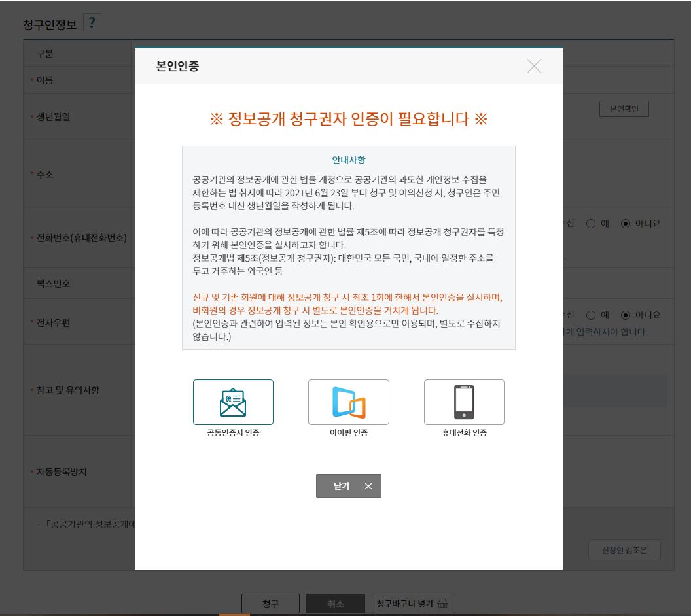Click the 본인인증 dialog title

[x=177, y=66]
